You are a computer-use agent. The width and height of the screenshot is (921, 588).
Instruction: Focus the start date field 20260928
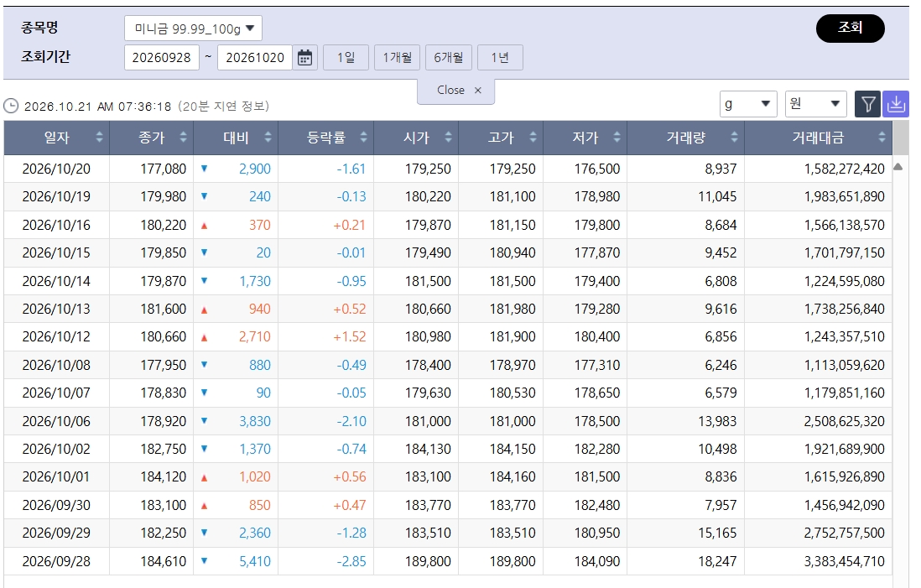pos(162,58)
